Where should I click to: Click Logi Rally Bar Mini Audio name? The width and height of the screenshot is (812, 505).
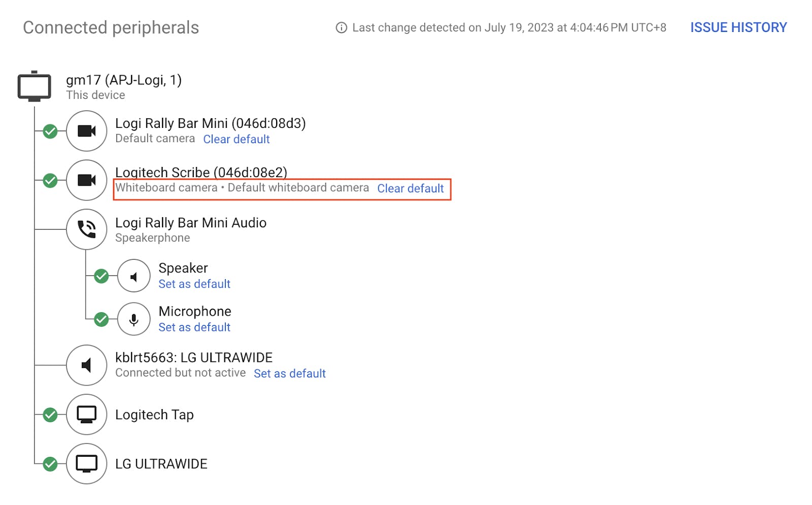click(191, 223)
